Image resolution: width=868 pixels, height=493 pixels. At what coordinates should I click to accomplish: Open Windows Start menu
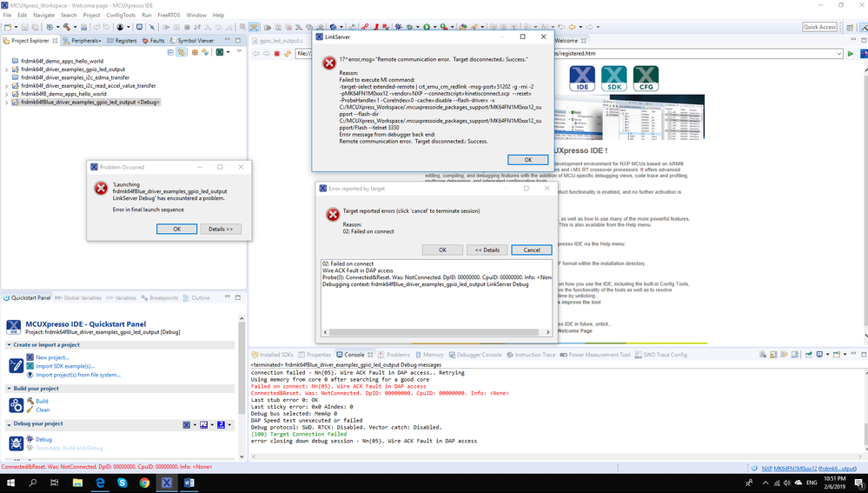[x=10, y=483]
